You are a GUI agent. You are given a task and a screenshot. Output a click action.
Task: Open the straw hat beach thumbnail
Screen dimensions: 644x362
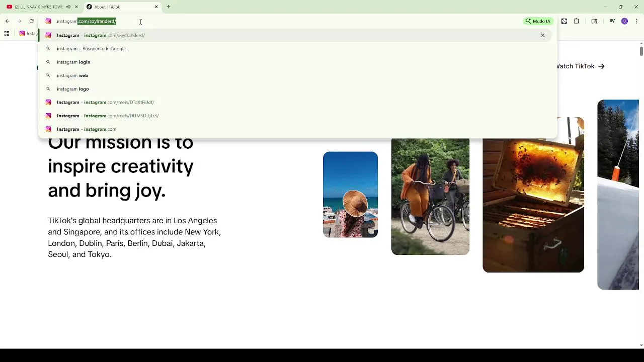tap(350, 195)
